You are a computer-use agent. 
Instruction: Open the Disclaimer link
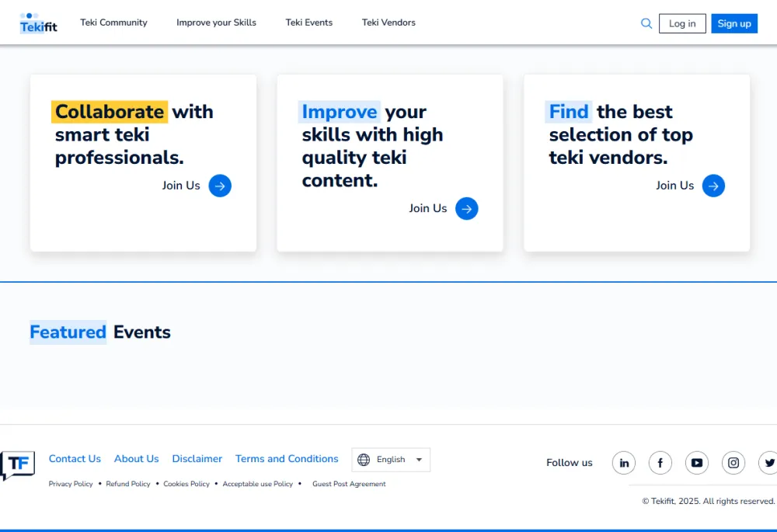click(x=197, y=459)
